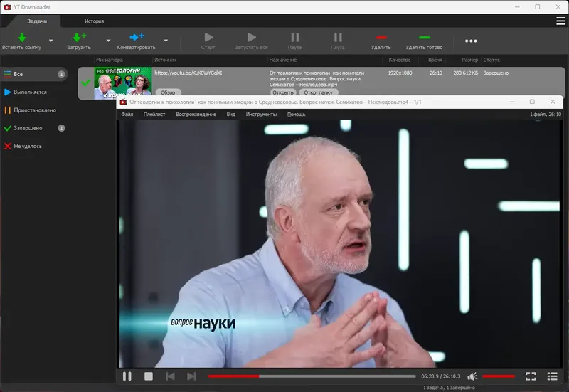Click the green checkmark on task row
This screenshot has height=392, width=569.
[x=85, y=83]
